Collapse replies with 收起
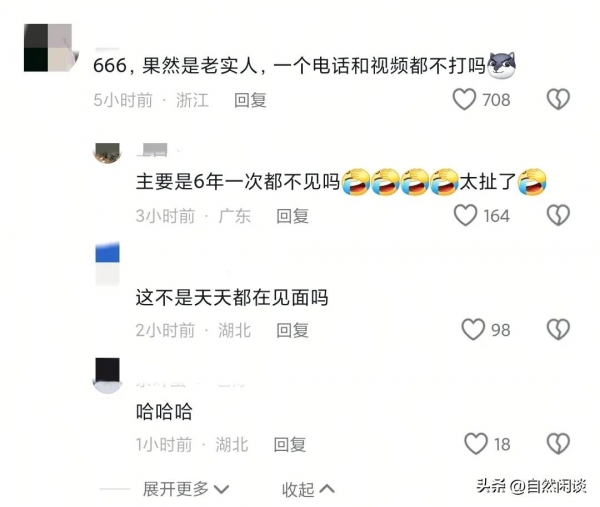The height and width of the screenshot is (507, 600). [x=308, y=489]
